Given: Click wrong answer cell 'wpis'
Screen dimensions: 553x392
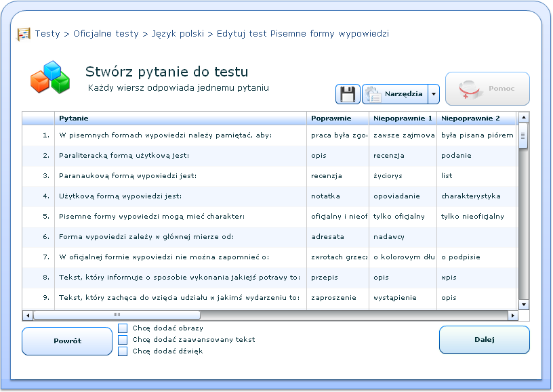Looking at the screenshot, I should pyautogui.click(x=476, y=278).
